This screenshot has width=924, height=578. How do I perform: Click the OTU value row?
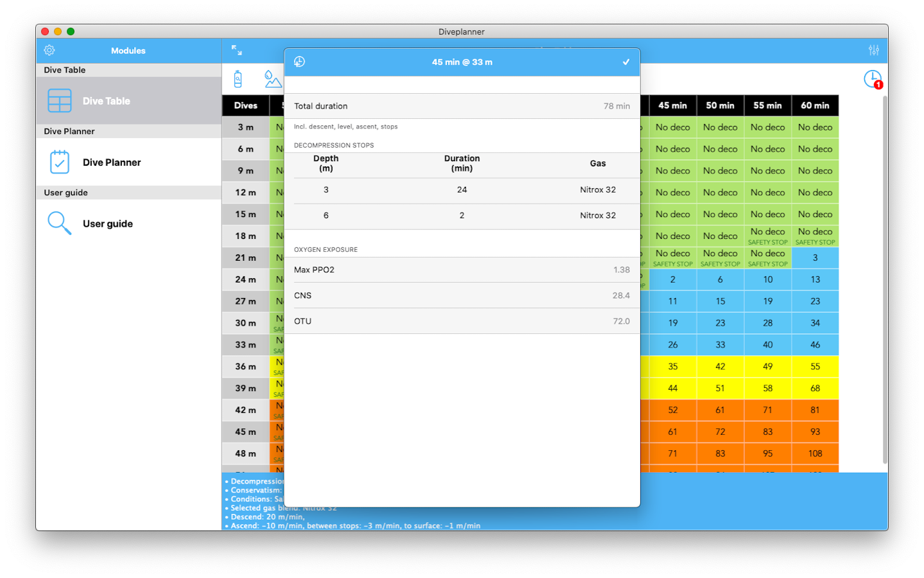[462, 321]
